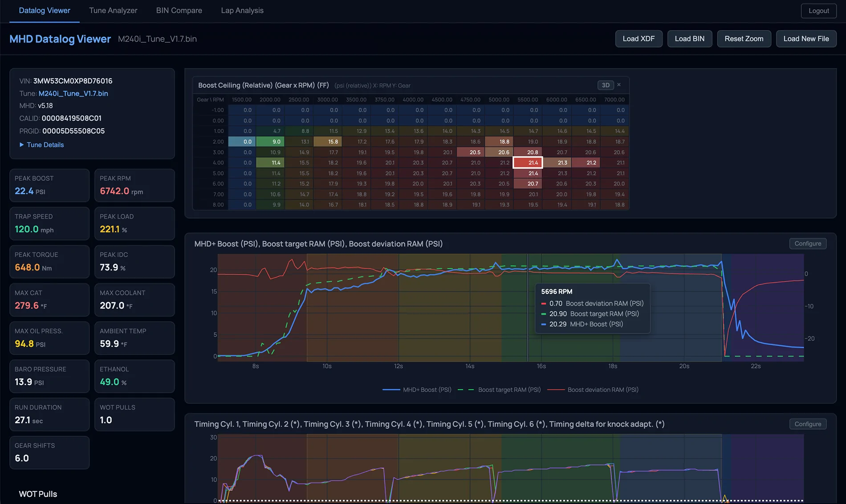Load a new datalog file

coord(806,39)
